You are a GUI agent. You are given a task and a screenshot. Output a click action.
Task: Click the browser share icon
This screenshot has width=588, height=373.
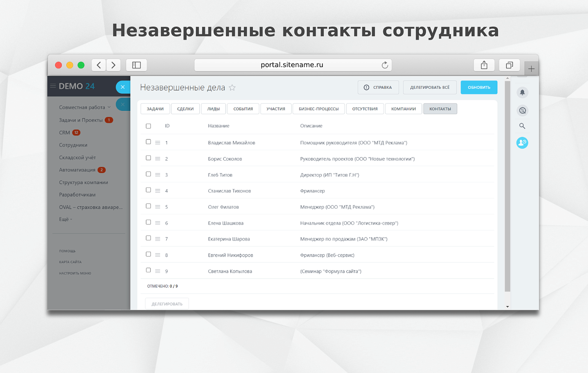(484, 65)
